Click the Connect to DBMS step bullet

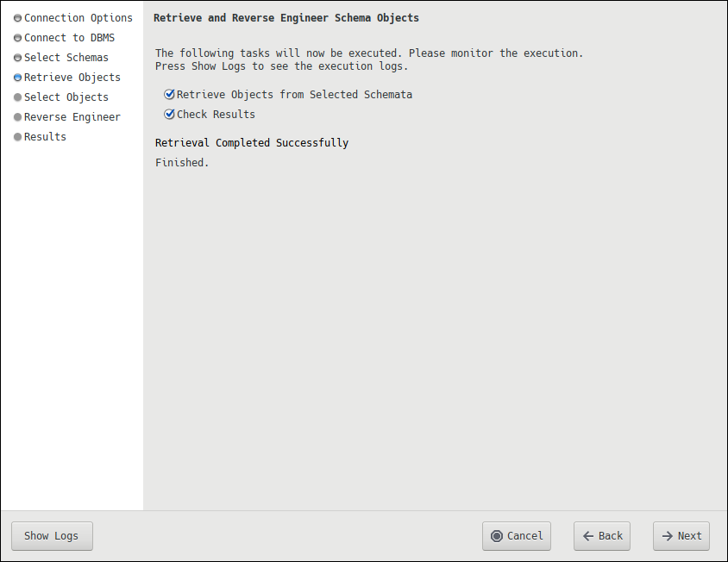(17, 38)
